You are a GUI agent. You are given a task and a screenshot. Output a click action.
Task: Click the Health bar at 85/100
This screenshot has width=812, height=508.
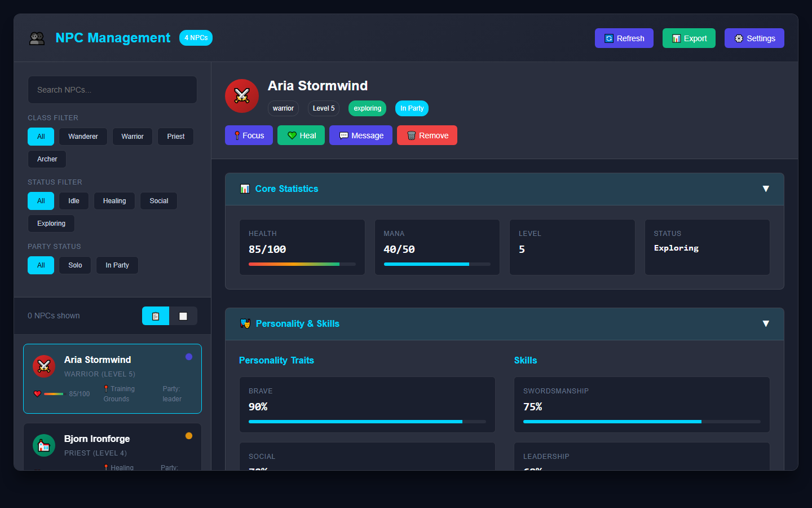tap(302, 264)
